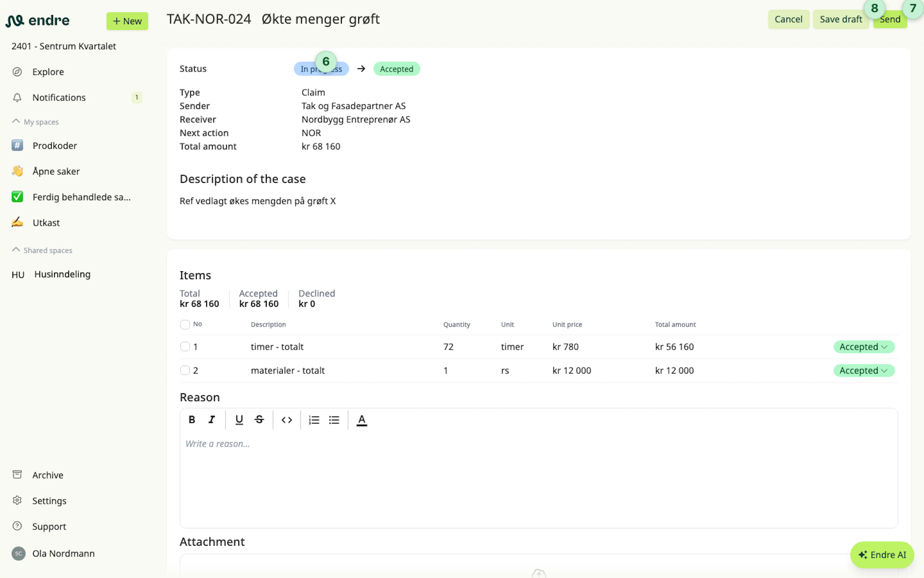Insert bulleted list in Reason editor

pyautogui.click(x=334, y=420)
